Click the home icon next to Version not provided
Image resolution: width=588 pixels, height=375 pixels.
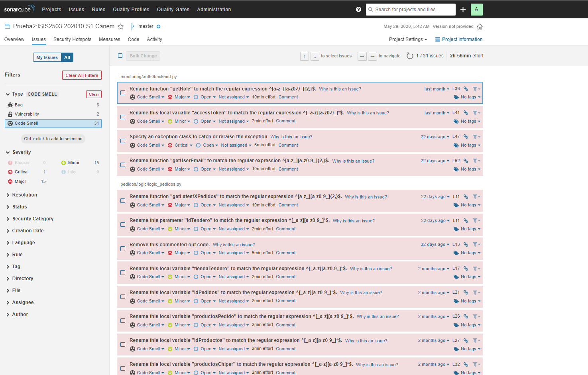pos(480,27)
